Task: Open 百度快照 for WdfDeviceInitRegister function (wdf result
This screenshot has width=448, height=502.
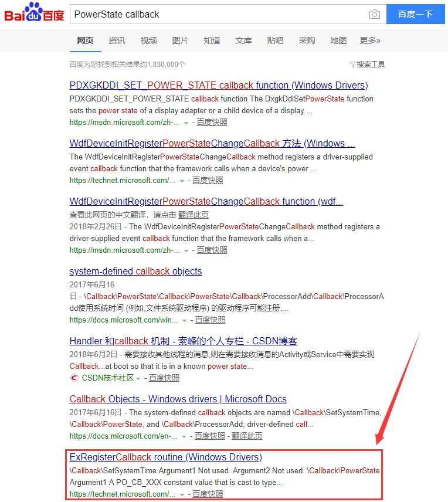Action: coord(212,250)
